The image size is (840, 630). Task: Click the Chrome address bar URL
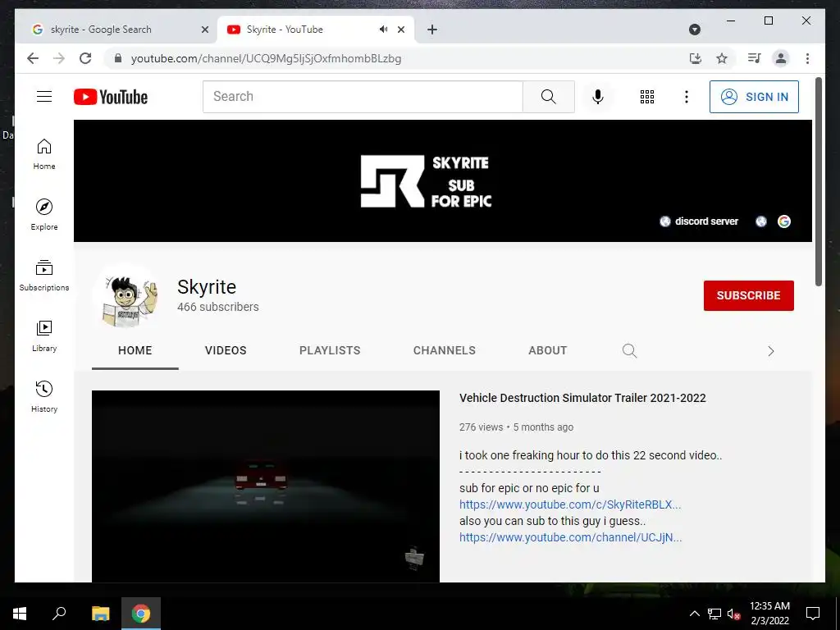(267, 58)
